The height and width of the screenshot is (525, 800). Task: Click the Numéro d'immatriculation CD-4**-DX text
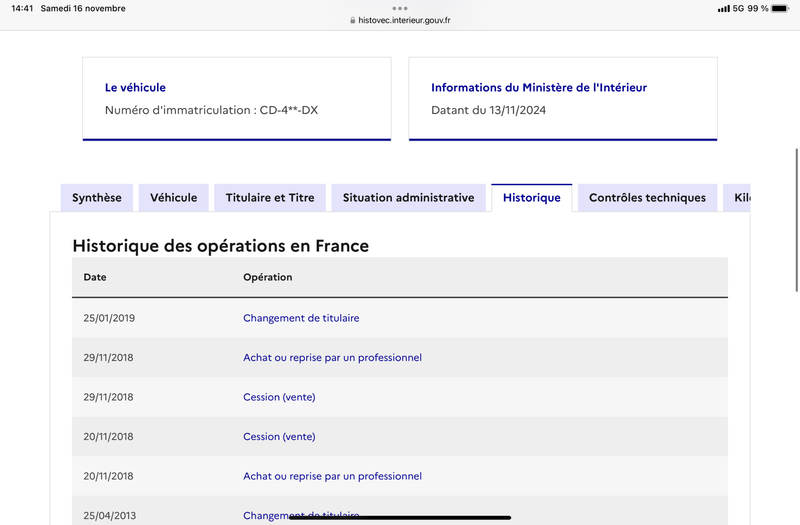pyautogui.click(x=211, y=110)
